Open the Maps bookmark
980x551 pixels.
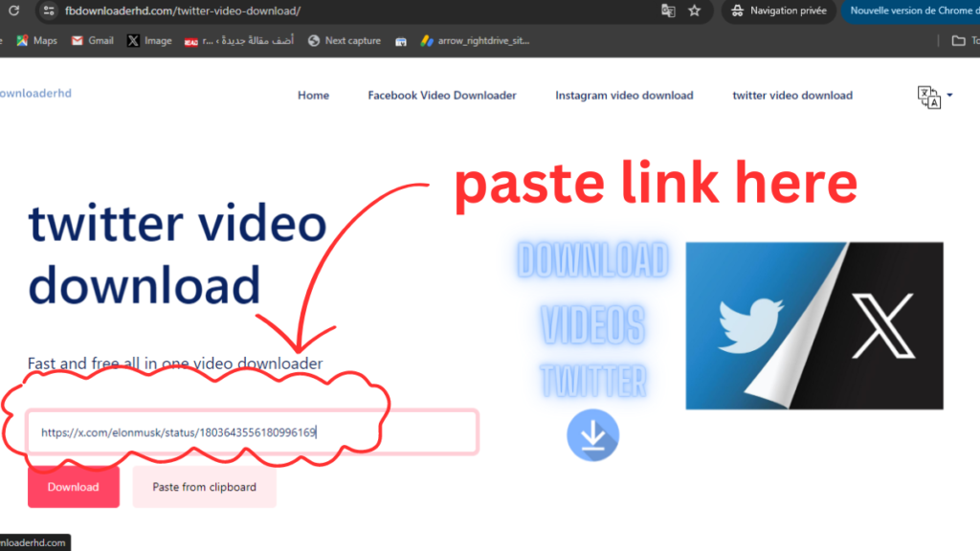[x=37, y=40]
